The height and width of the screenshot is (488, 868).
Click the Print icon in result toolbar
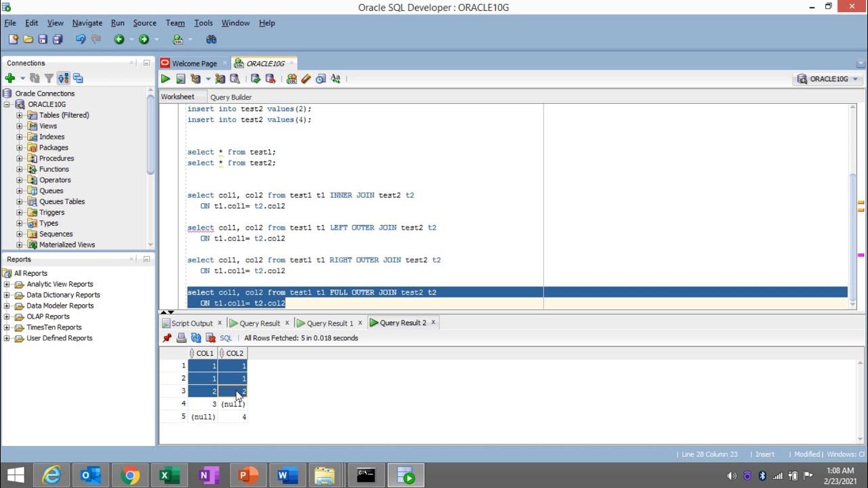click(x=181, y=338)
